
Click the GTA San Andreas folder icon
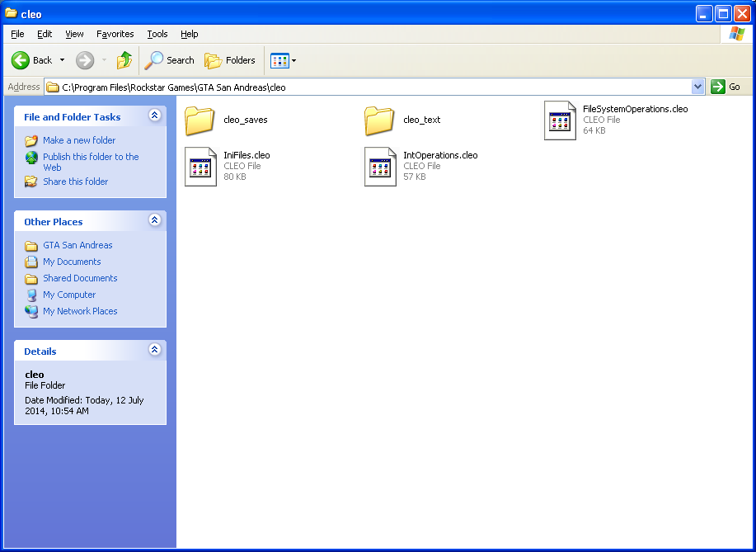tap(31, 246)
